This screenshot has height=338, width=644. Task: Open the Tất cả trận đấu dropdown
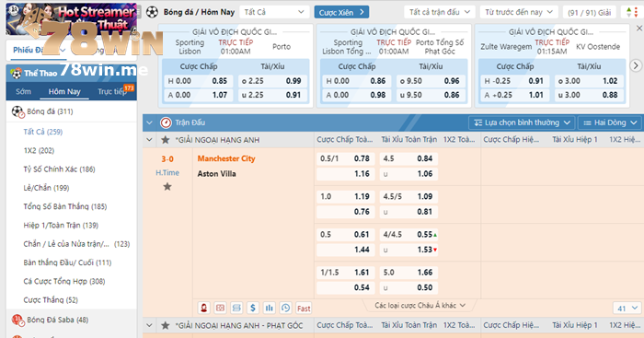tap(440, 12)
